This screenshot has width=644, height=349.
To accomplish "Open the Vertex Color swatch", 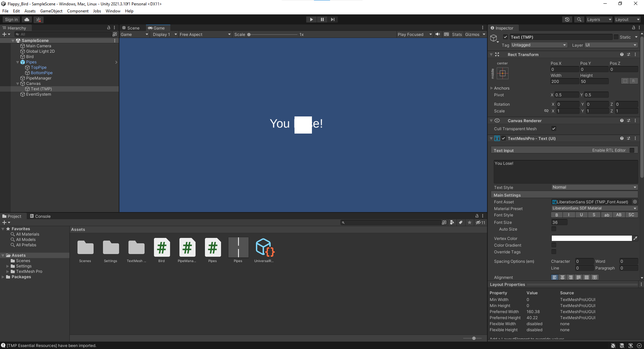I will [x=592, y=238].
